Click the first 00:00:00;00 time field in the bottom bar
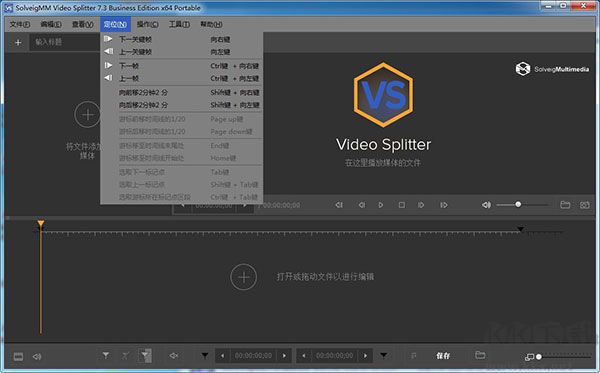The image size is (600, 373). (x=253, y=356)
